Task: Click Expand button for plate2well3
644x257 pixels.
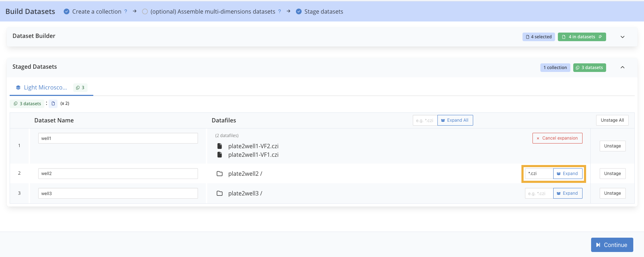Action: pos(568,193)
